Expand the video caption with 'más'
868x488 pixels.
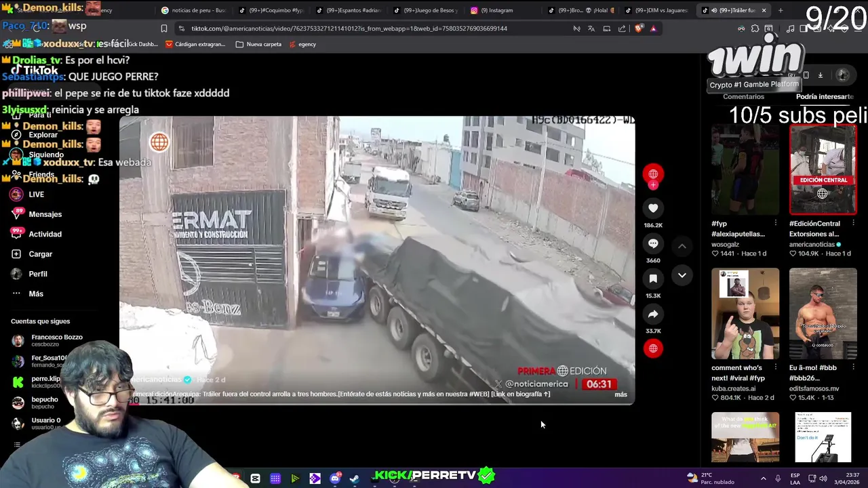click(x=620, y=394)
